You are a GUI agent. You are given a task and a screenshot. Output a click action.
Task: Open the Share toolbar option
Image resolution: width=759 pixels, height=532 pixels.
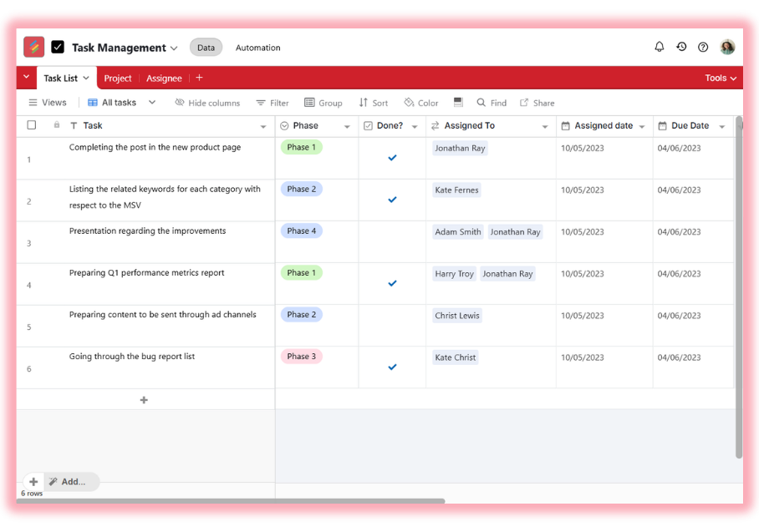(x=537, y=103)
